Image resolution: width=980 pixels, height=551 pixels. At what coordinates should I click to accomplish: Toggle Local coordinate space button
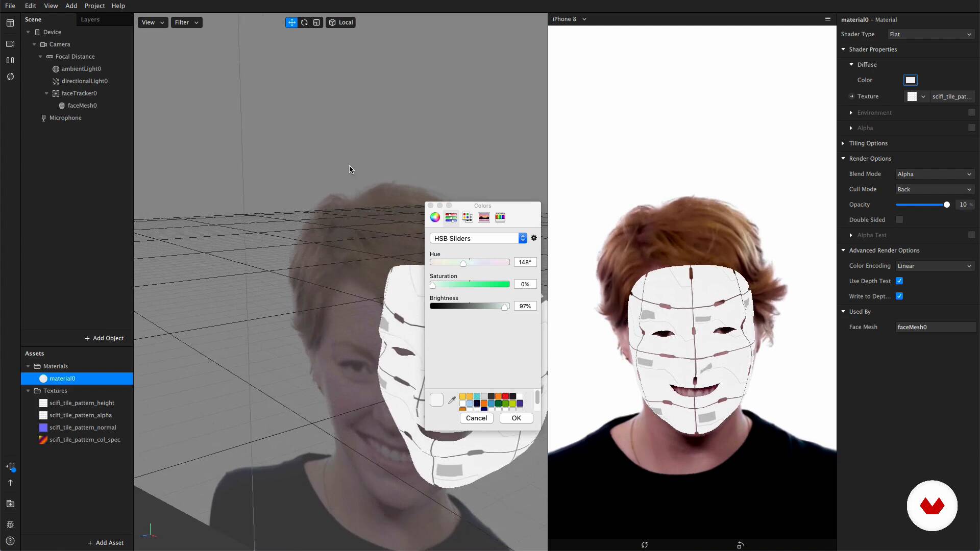[340, 22]
